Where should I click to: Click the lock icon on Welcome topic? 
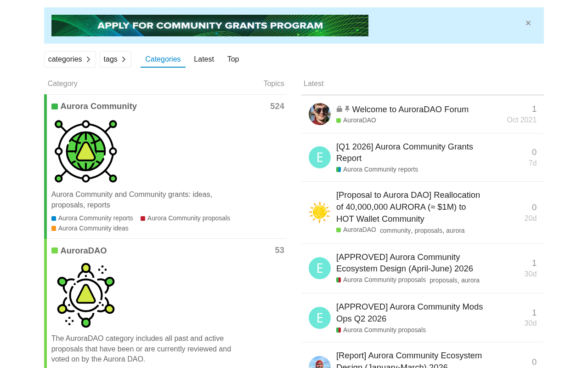pos(339,109)
